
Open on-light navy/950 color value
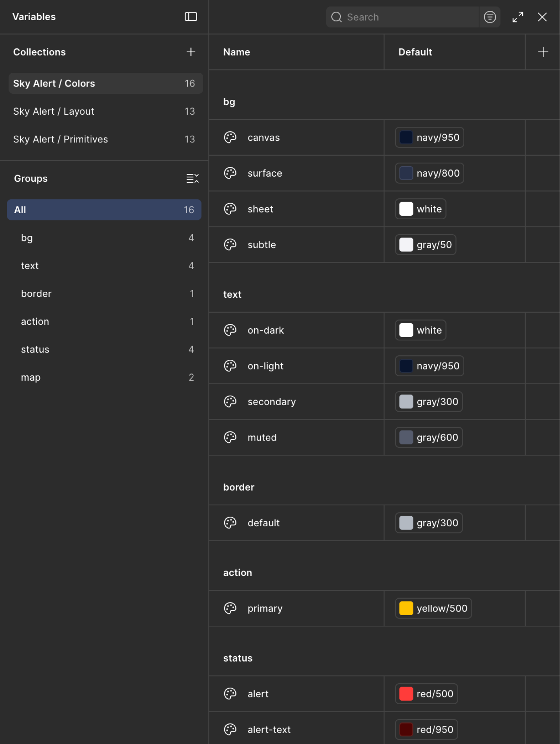coord(429,366)
